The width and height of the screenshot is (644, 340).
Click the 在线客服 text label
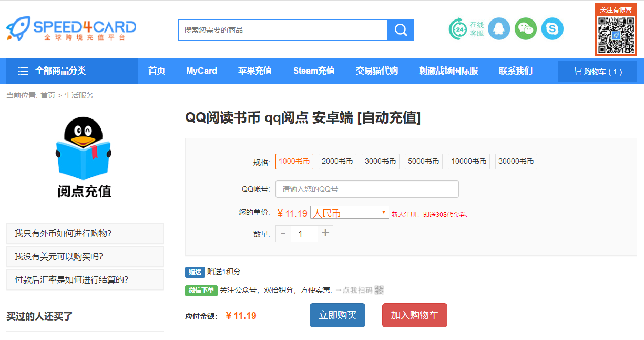477,29
